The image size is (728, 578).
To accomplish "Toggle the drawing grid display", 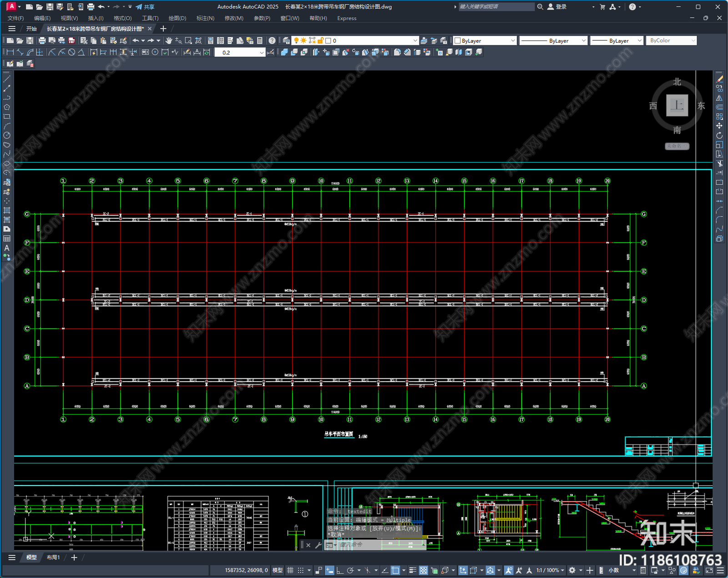I will (x=290, y=570).
